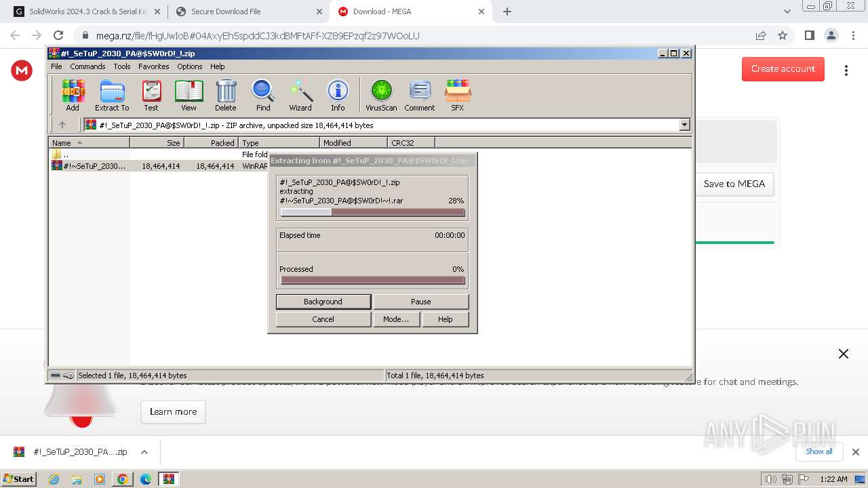
Task: Click the SFX toolbar icon
Action: pyautogui.click(x=458, y=95)
